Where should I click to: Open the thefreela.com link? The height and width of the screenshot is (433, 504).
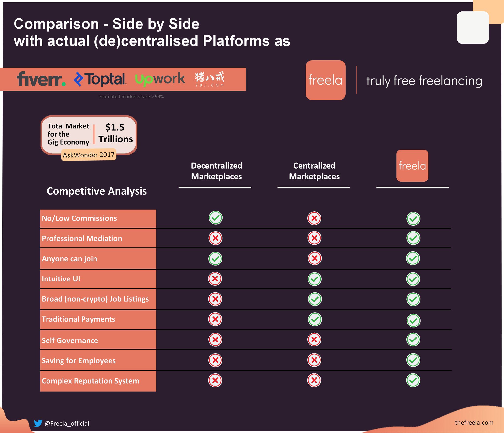(474, 422)
